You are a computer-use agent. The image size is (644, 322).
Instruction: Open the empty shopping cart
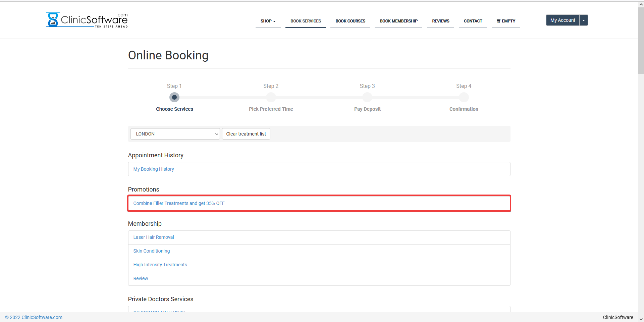[506, 21]
